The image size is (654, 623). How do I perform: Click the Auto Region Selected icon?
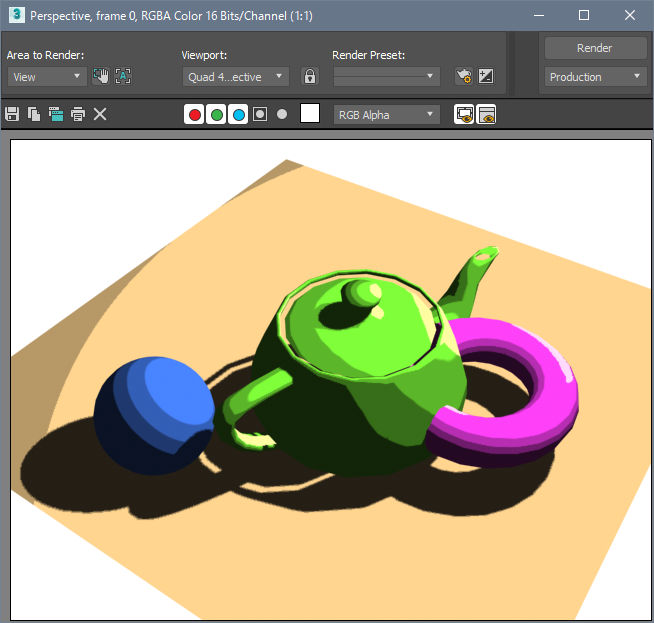(123, 76)
